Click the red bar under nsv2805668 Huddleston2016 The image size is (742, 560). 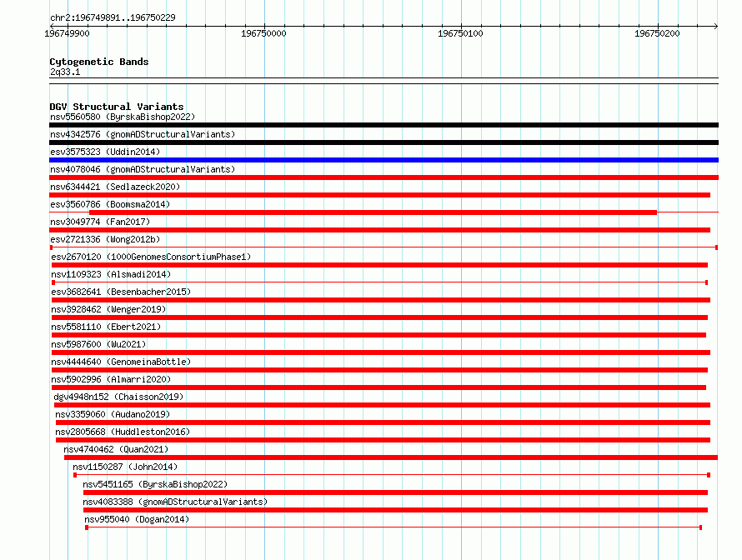(383, 440)
